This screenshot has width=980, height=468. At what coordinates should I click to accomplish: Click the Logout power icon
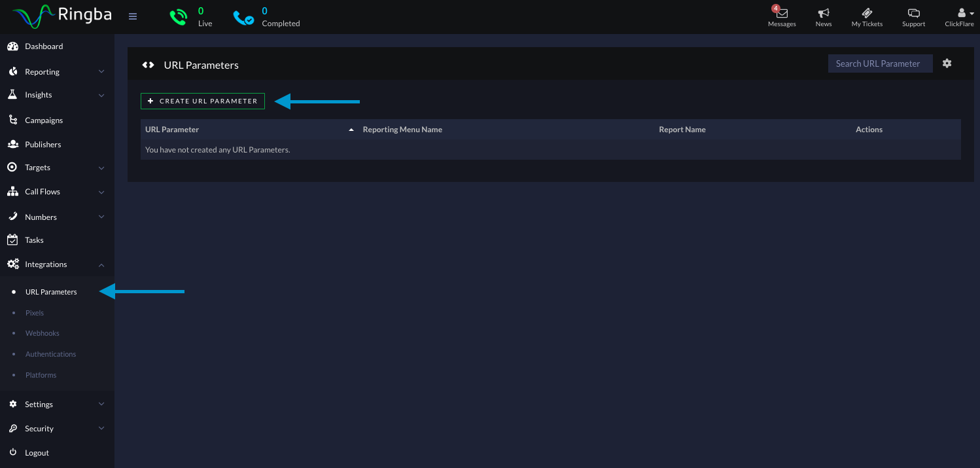tap(12, 453)
